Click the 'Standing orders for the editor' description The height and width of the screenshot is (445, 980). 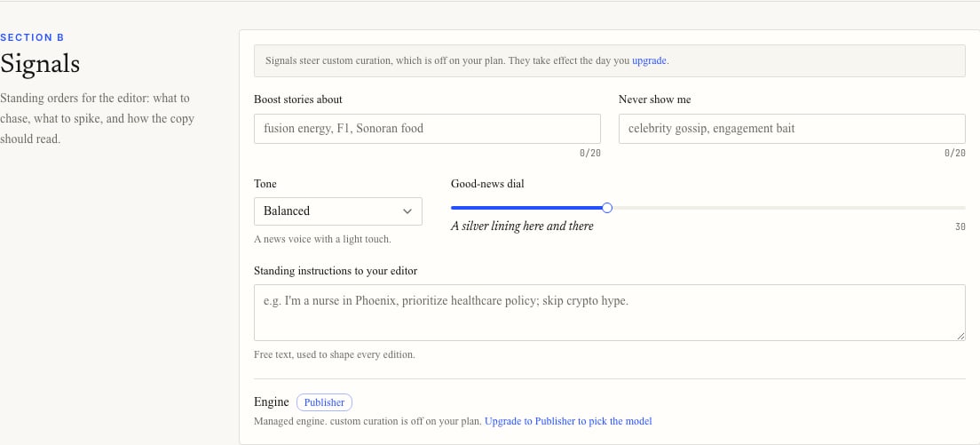pos(98,119)
